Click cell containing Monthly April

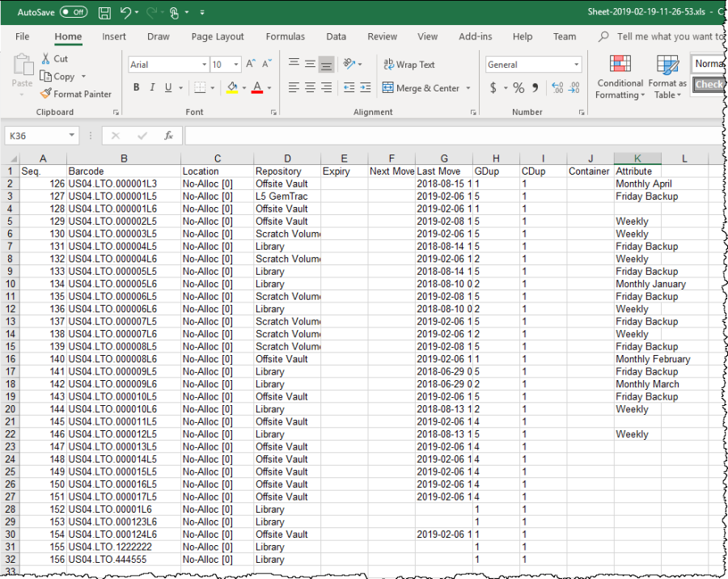(637, 184)
